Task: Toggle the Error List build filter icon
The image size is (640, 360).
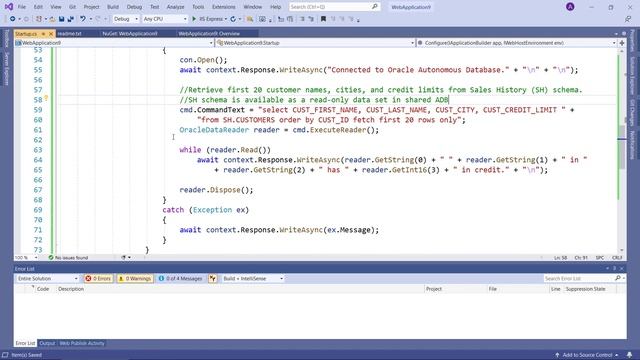Action: pyautogui.click(x=213, y=278)
